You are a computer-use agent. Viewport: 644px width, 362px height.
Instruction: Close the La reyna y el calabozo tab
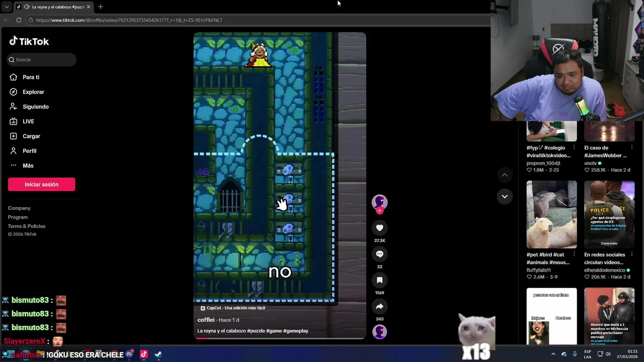point(89,7)
